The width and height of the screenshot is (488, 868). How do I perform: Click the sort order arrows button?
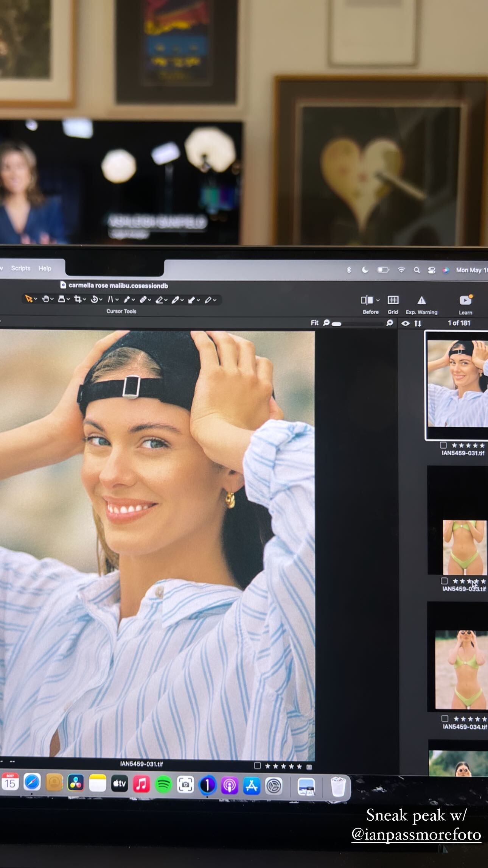pyautogui.click(x=418, y=323)
